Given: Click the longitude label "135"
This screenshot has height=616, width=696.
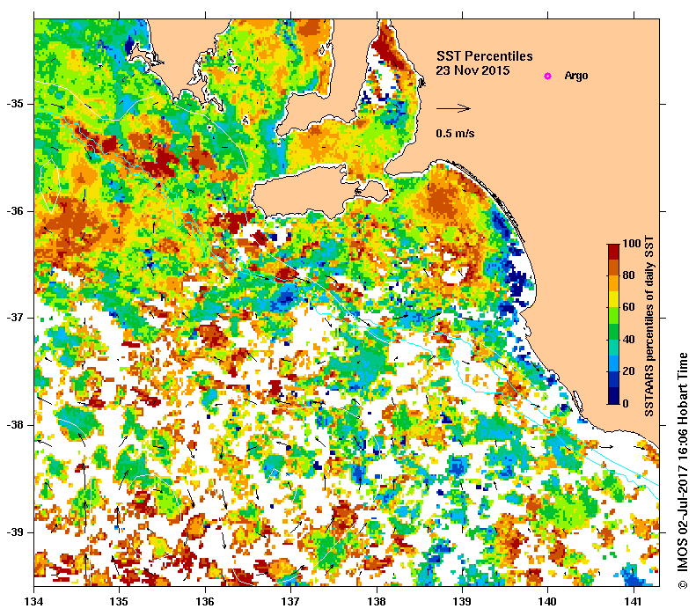Looking at the screenshot, I should (119, 602).
